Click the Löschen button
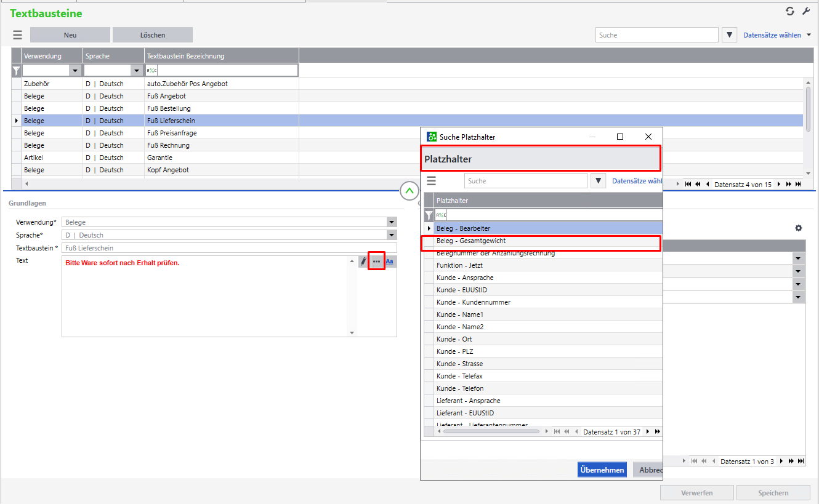 pyautogui.click(x=153, y=35)
